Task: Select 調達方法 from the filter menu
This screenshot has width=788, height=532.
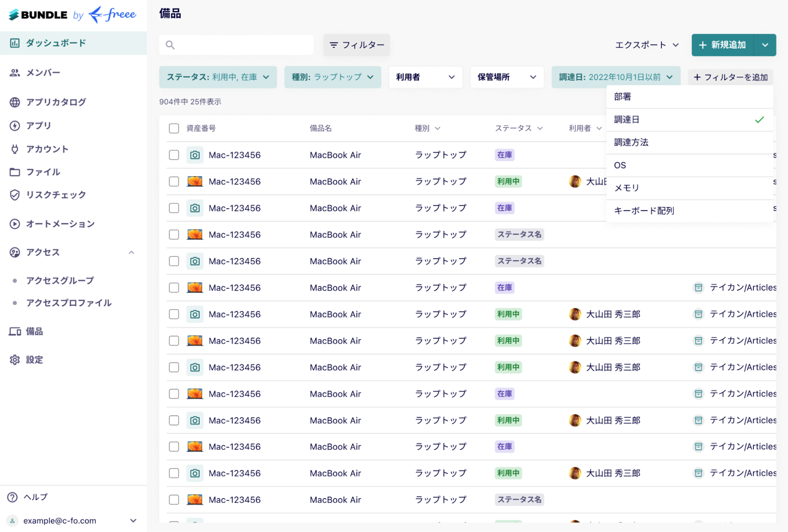Action: 631,142
